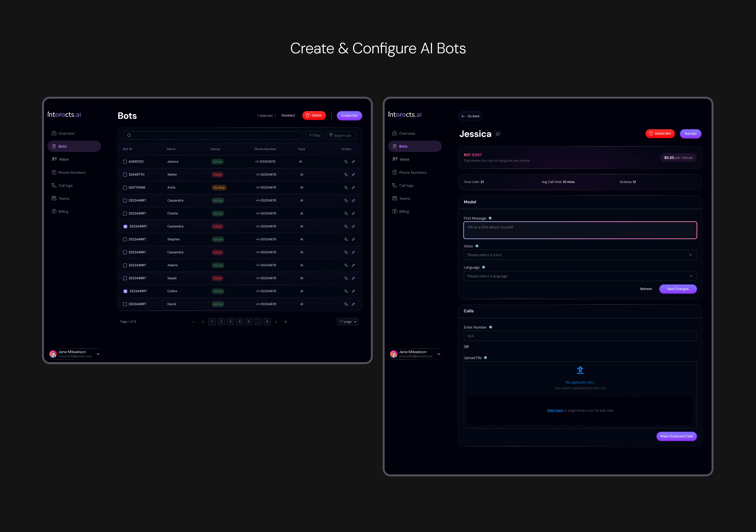Click the 'Click here' link for bulk call CSV
The width and height of the screenshot is (756, 532).
click(x=555, y=410)
